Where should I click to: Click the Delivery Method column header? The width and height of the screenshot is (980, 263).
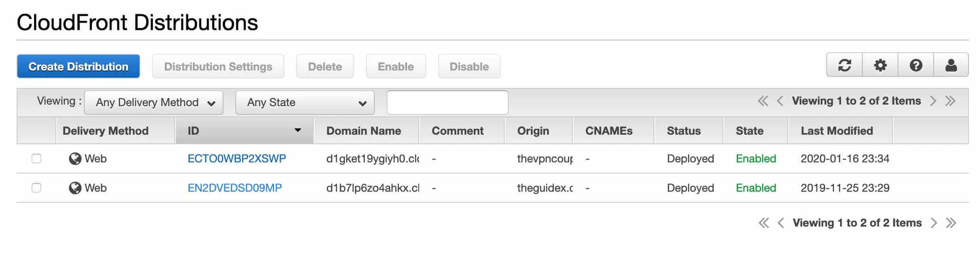point(105,131)
